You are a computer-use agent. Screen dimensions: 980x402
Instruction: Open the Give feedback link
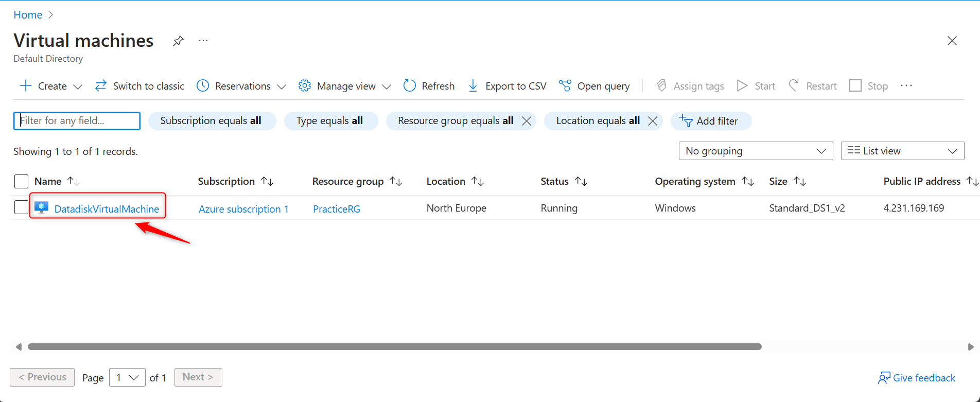tap(917, 378)
